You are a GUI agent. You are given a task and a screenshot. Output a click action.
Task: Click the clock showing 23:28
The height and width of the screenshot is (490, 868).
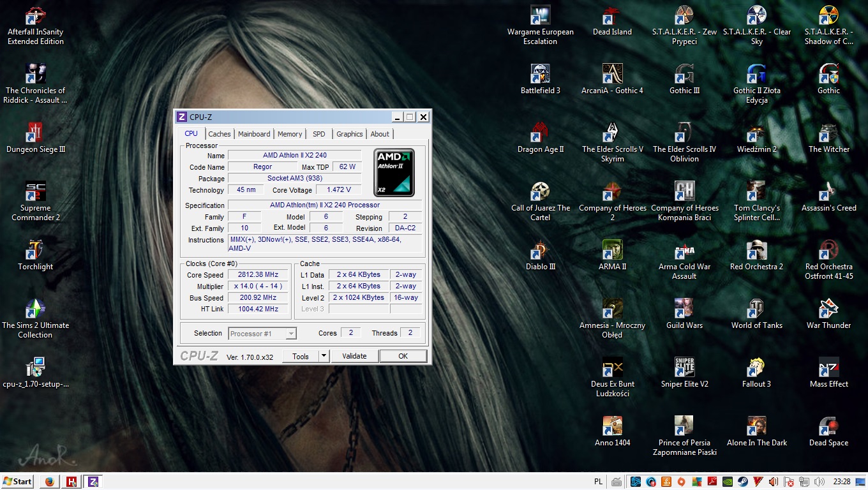pyautogui.click(x=841, y=482)
